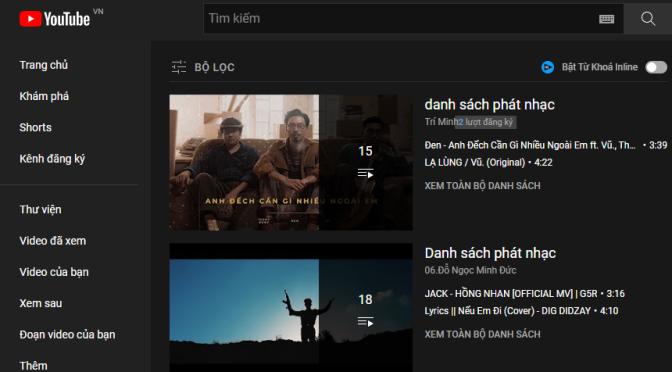Click the 4:10 duration text

609,311
